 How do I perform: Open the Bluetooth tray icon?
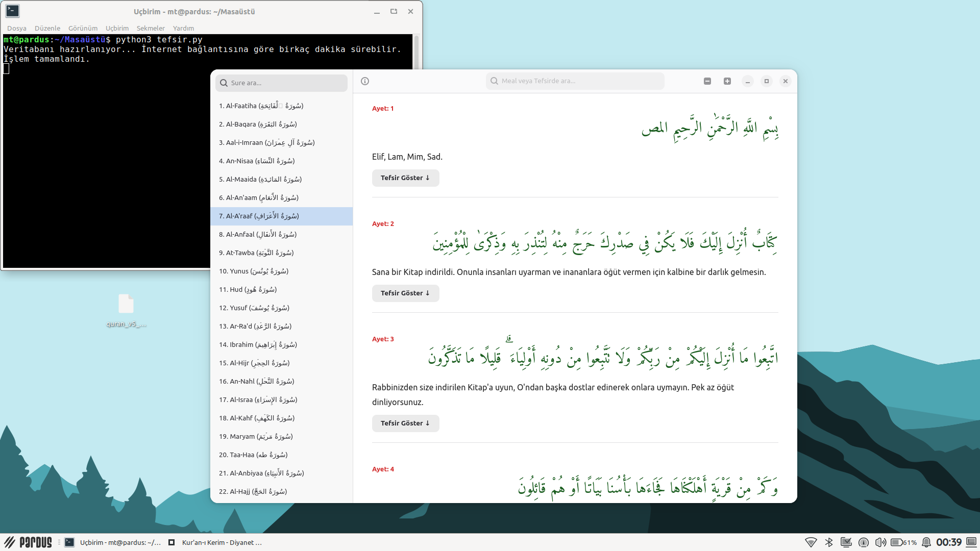tap(829, 542)
